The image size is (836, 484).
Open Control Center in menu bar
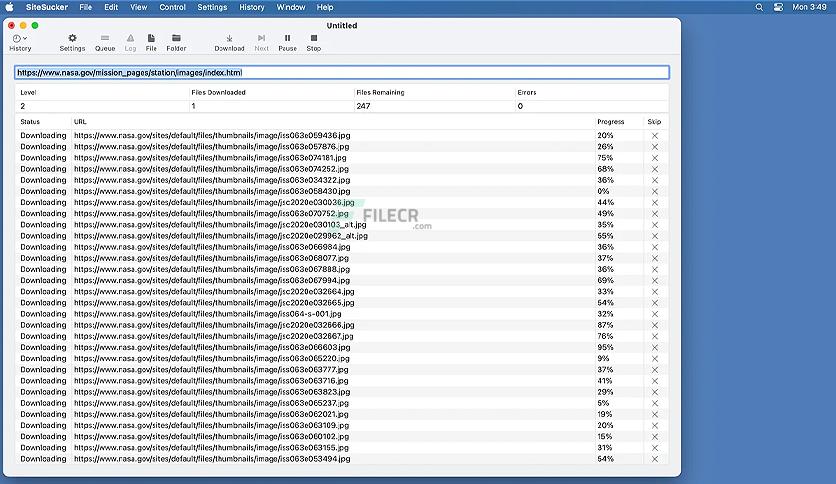778,7
